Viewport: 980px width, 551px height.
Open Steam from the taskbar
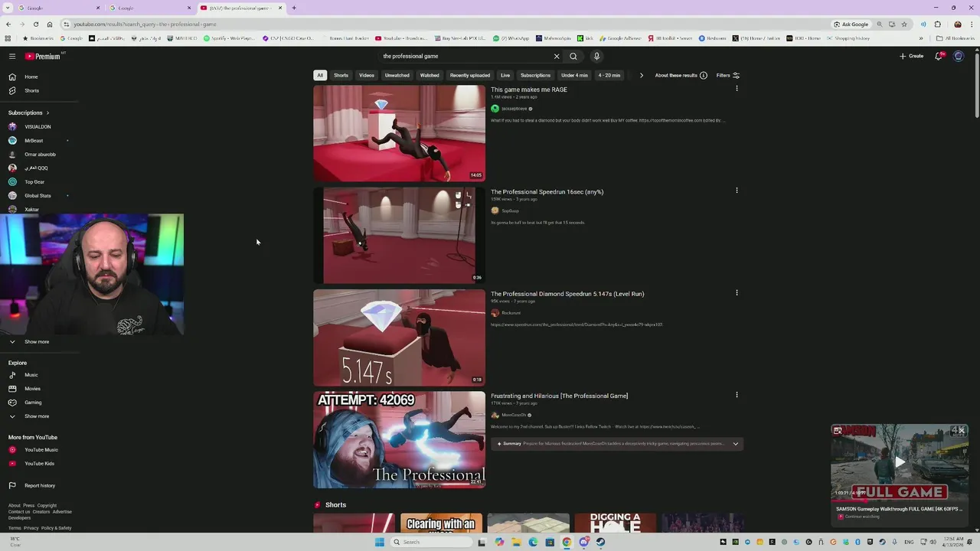[x=600, y=542]
